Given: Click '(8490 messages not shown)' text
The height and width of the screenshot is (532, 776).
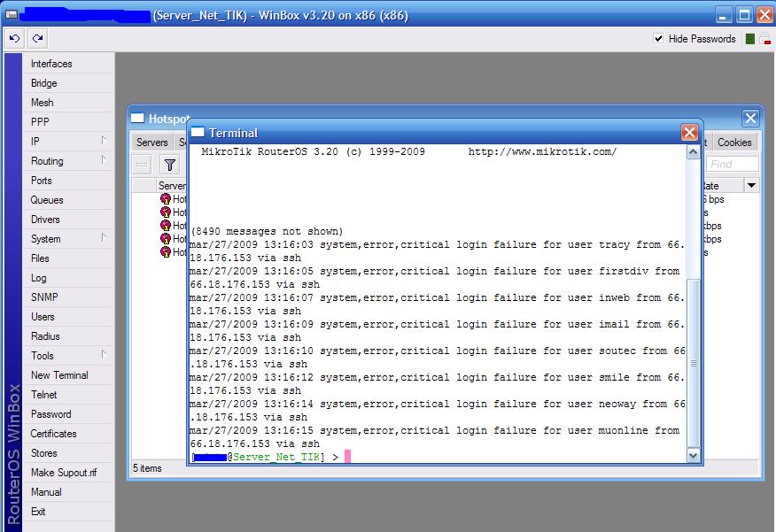Looking at the screenshot, I should click(x=267, y=231).
